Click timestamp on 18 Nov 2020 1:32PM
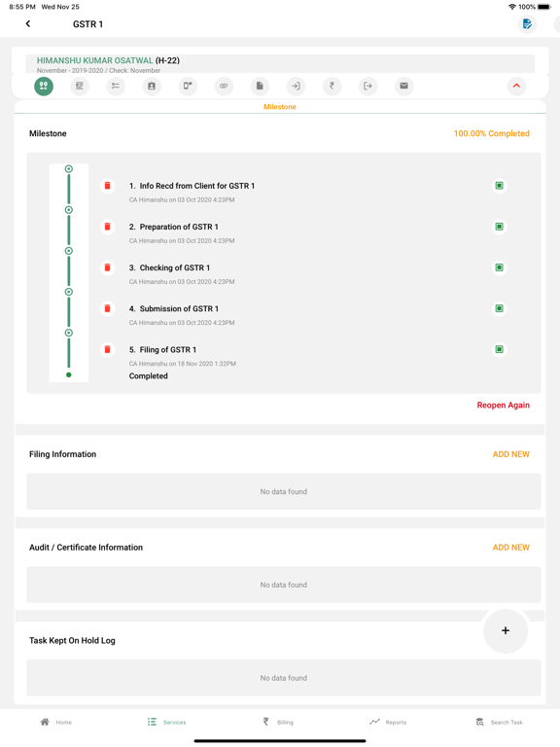Viewport: 560px width, 747px height. [x=202, y=364]
